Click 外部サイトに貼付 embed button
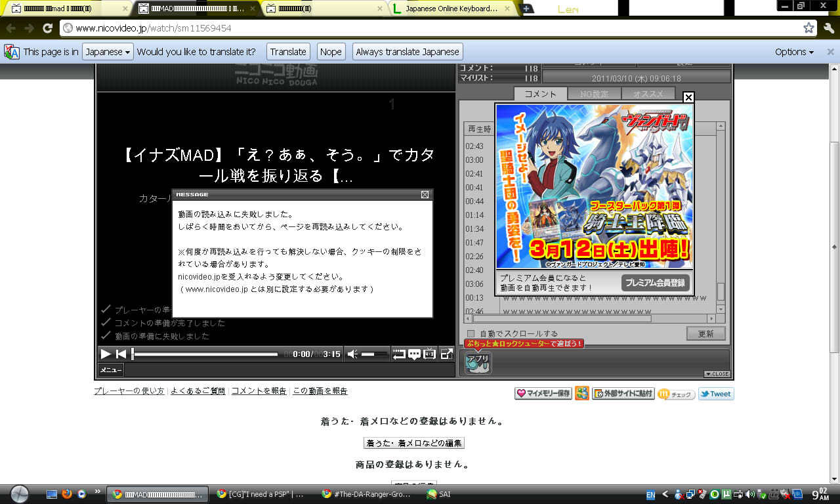Screen dimensions: 840x504 click(623, 394)
